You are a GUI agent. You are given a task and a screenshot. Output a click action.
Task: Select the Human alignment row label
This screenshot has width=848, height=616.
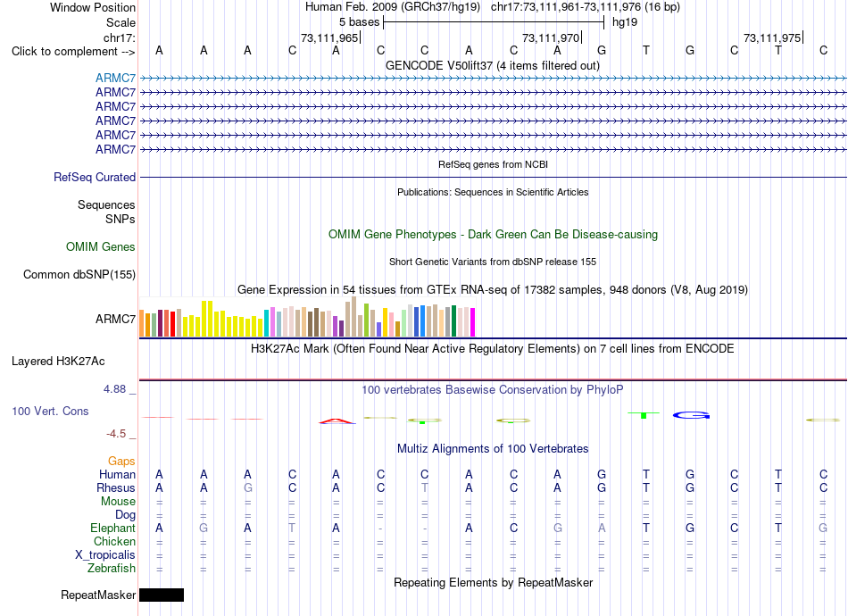pos(117,475)
